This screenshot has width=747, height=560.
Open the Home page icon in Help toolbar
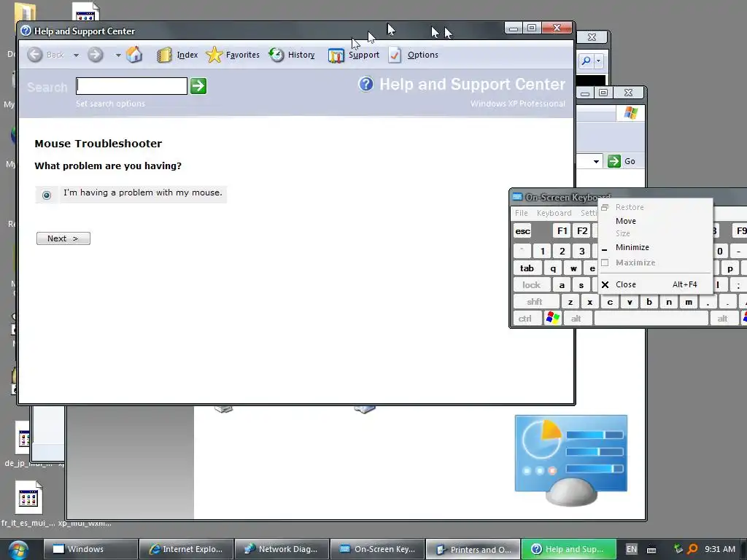point(134,54)
